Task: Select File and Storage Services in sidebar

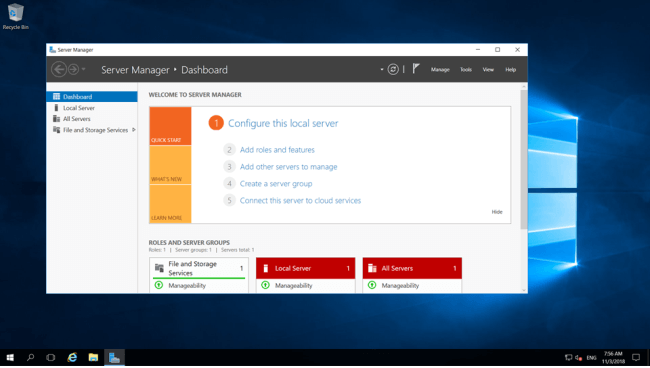Action: click(92, 130)
